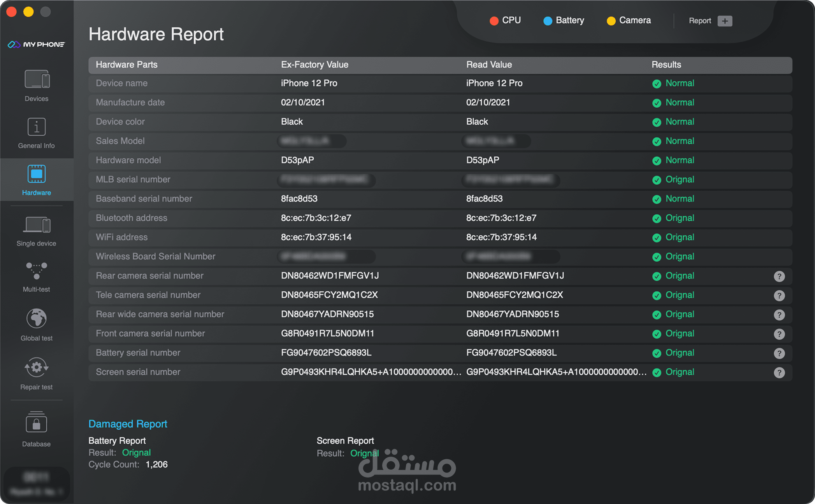Screen dimensions: 815x504
Task: Click Screen Report heading
Action: pyautogui.click(x=345, y=441)
